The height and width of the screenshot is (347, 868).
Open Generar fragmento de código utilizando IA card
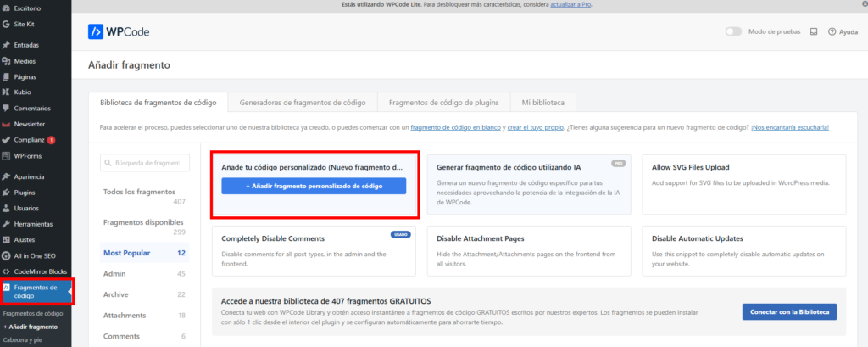(529, 185)
